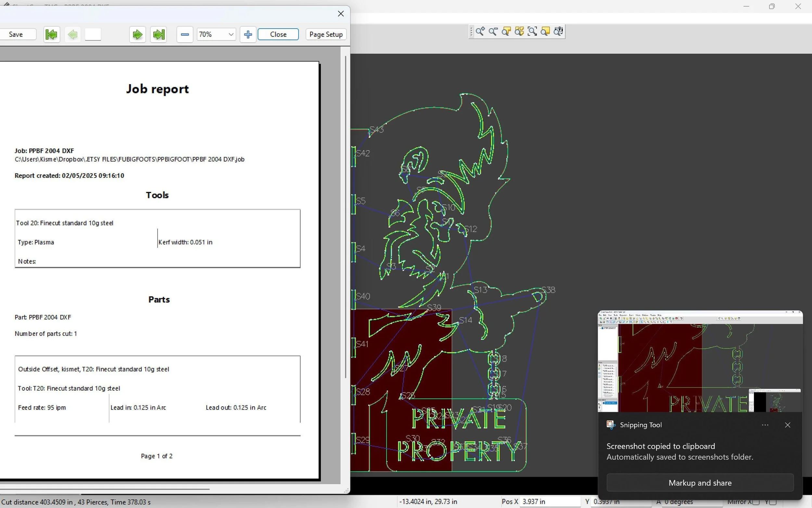Image resolution: width=812 pixels, height=508 pixels.
Task: Close the job report preview
Action: tap(278, 34)
